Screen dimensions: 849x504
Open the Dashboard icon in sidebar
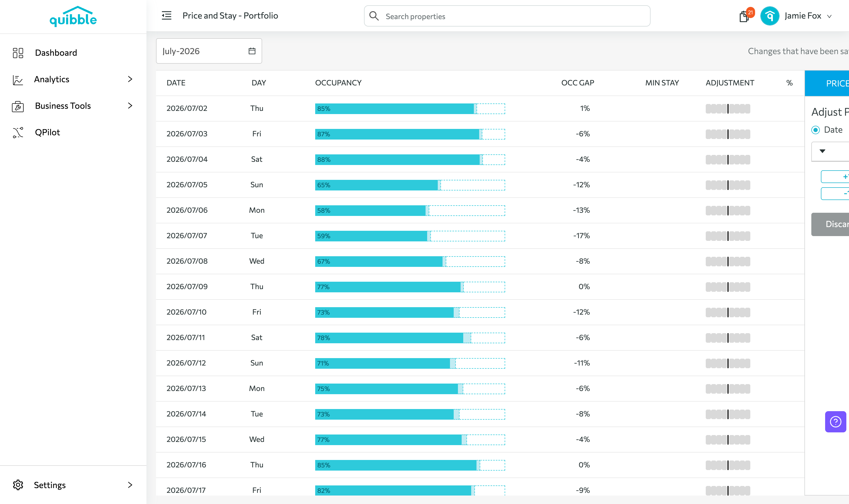[x=18, y=53]
